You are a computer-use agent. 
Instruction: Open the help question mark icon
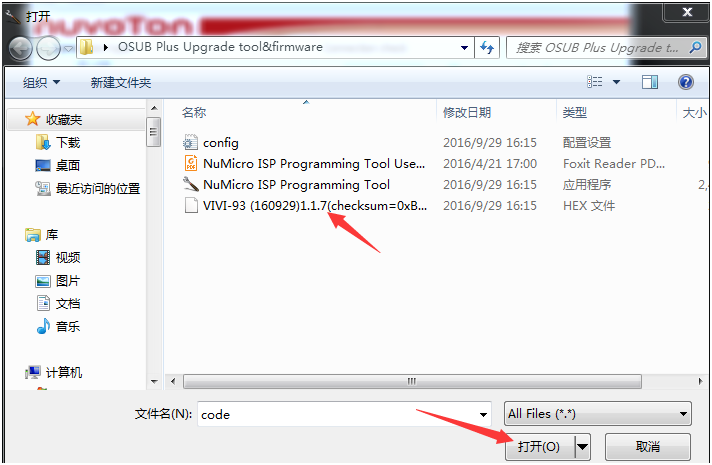[x=686, y=82]
